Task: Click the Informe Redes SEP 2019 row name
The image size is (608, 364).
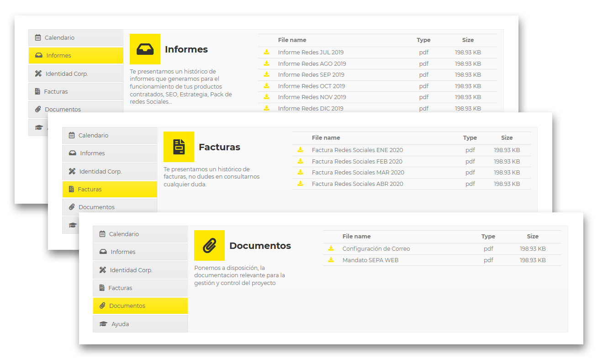Action: (311, 74)
